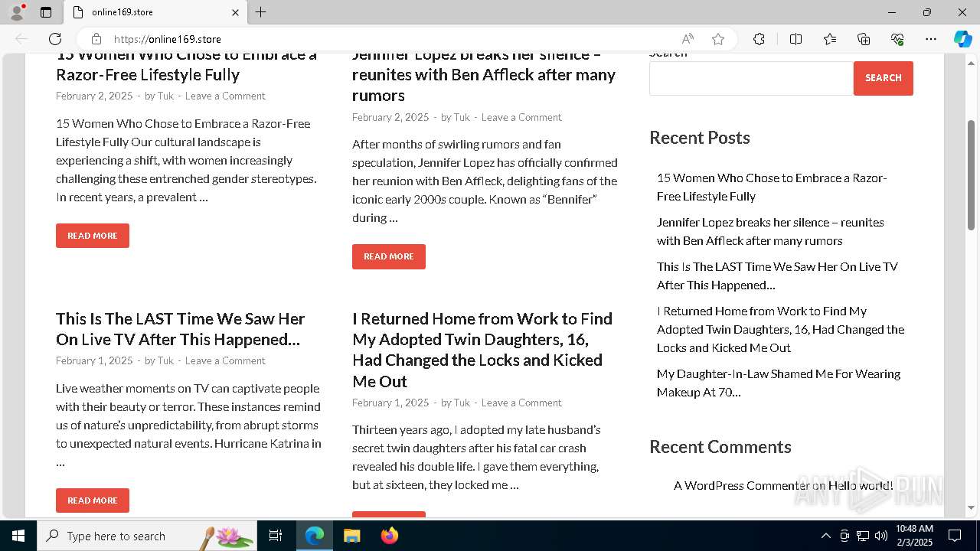The image size is (980, 551).
Task: Click author Tuk on Razor-Free post
Action: (x=165, y=96)
